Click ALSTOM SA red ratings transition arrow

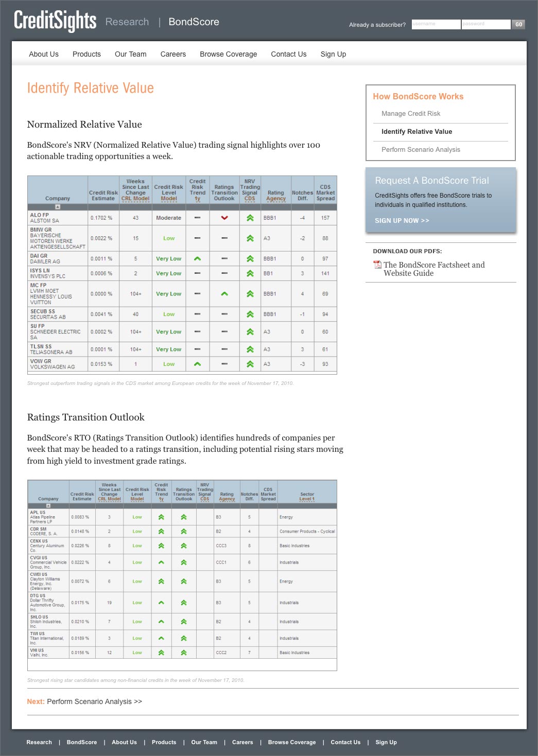tap(224, 218)
